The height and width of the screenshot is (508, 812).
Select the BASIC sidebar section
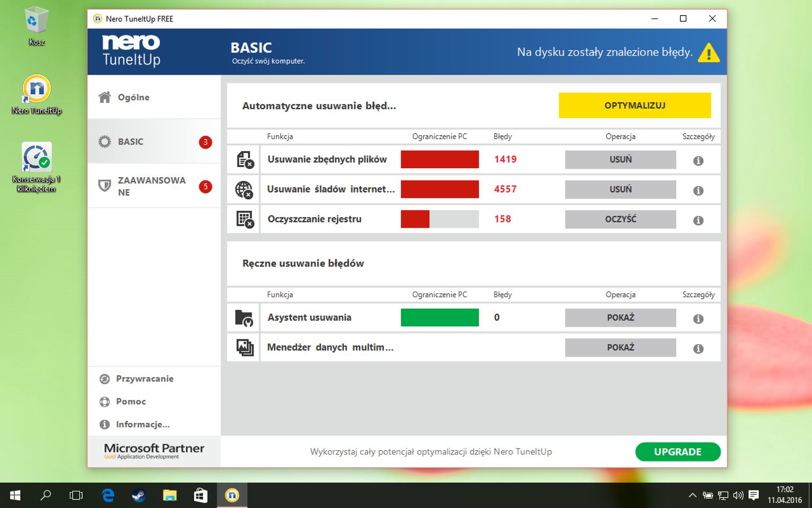[x=154, y=142]
